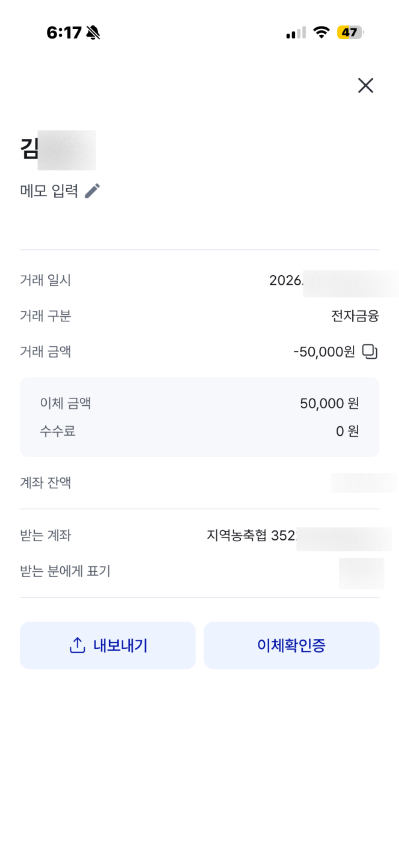Screen dimensions: 399x868
Task: Tap the 메모 입력 memo field
Action: click(x=49, y=191)
